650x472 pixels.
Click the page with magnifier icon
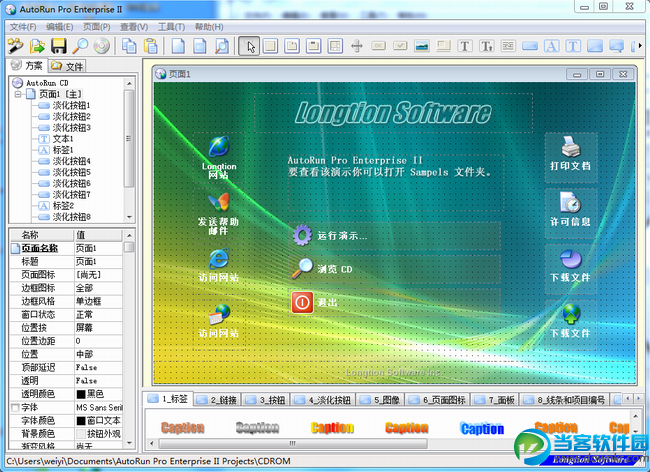222,46
